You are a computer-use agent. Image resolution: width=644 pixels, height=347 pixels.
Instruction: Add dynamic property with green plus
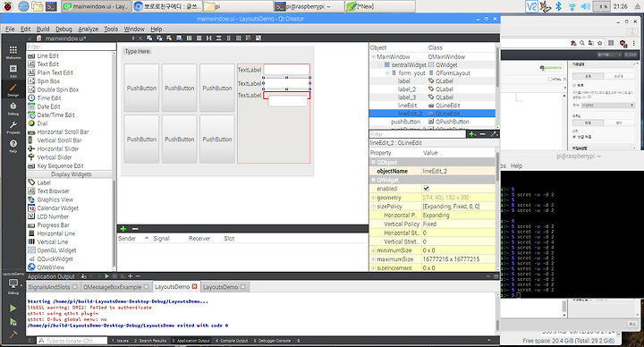coord(472,134)
